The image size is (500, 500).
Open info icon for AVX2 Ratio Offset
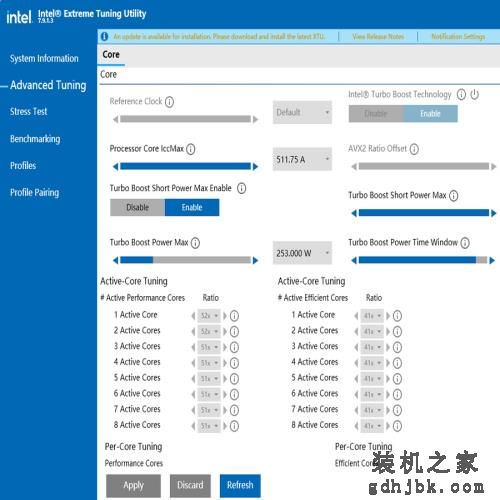click(x=414, y=149)
